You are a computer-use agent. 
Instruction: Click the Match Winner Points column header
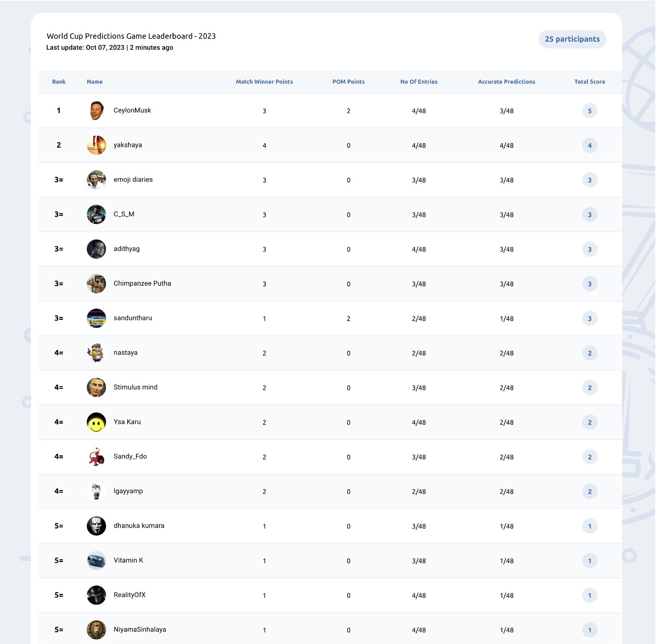tap(264, 82)
